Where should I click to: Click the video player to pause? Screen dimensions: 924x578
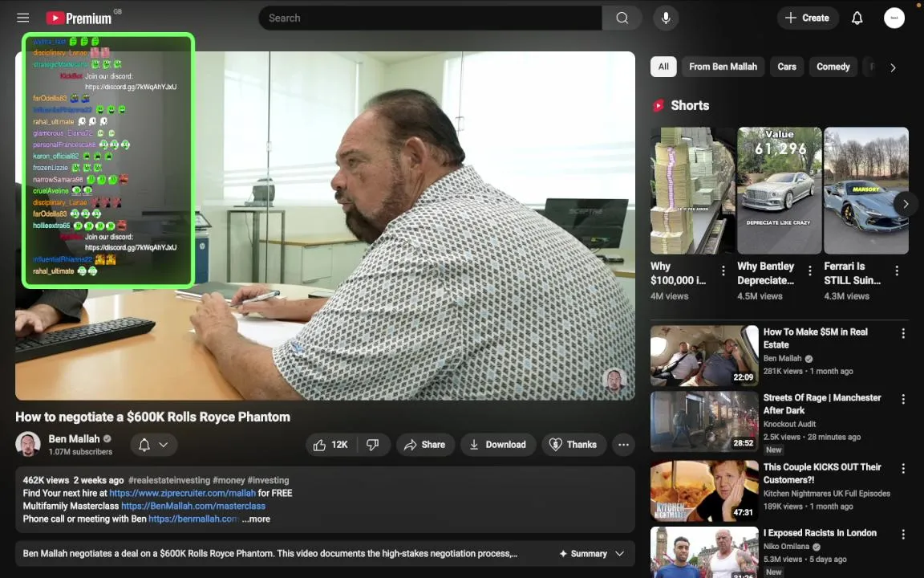[325, 226]
